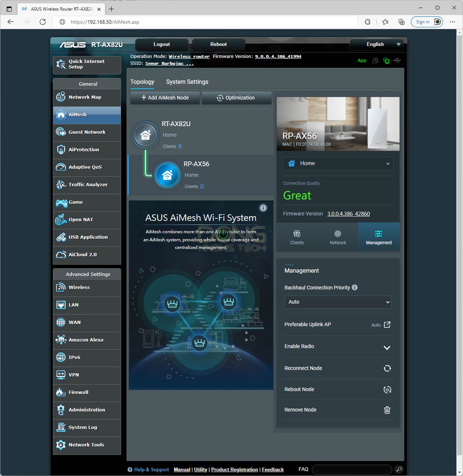Click the browser Sign in button
The height and width of the screenshot is (476, 463).
click(427, 22)
